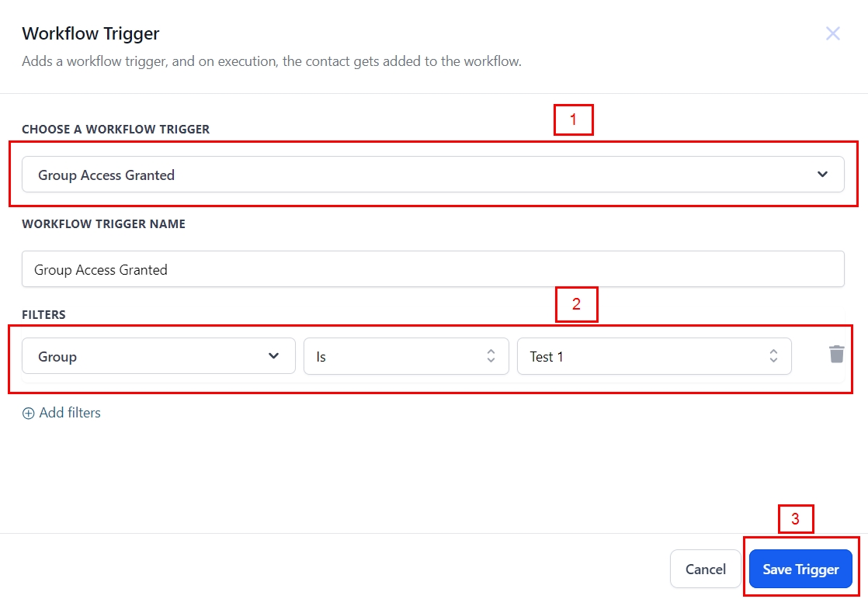Open the Group Access Granted trigger dropdown
This screenshot has height=599, width=868.
tap(432, 175)
